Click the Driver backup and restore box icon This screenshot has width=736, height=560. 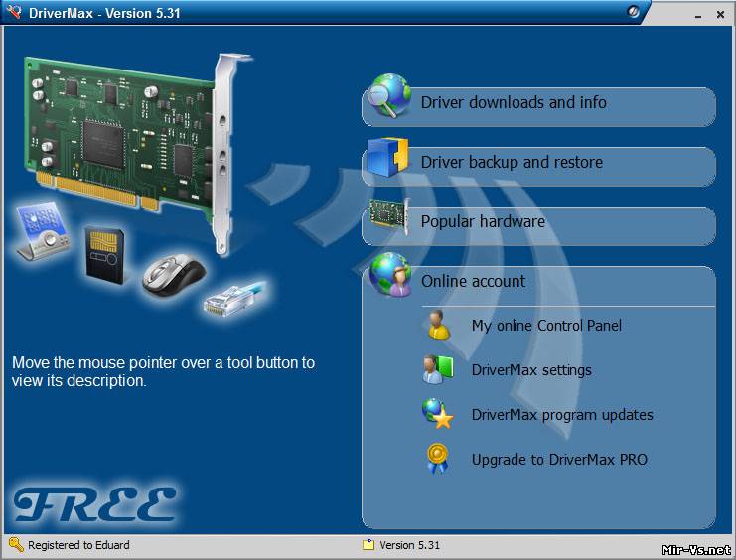(388, 159)
